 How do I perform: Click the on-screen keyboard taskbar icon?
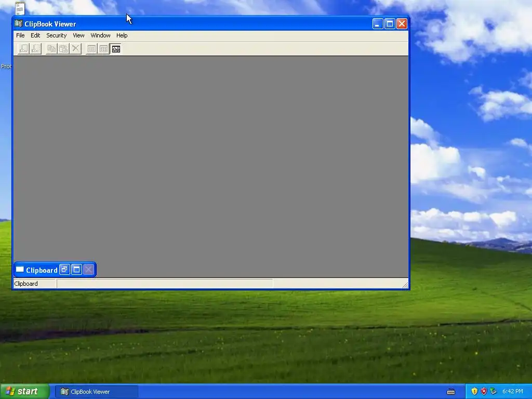pyautogui.click(x=451, y=392)
